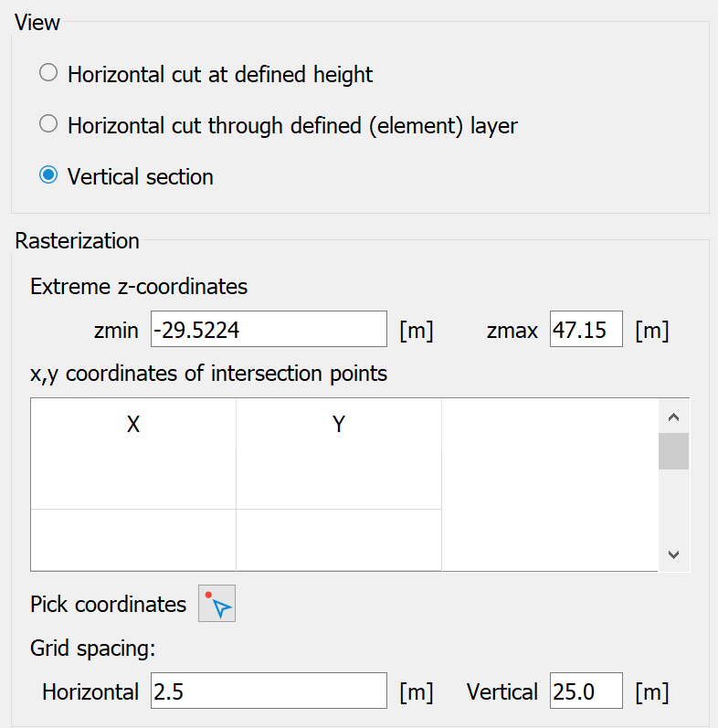Viewport: 718px width, 728px height.
Task: Click the table scrollbar down arrow
Action: click(x=673, y=554)
